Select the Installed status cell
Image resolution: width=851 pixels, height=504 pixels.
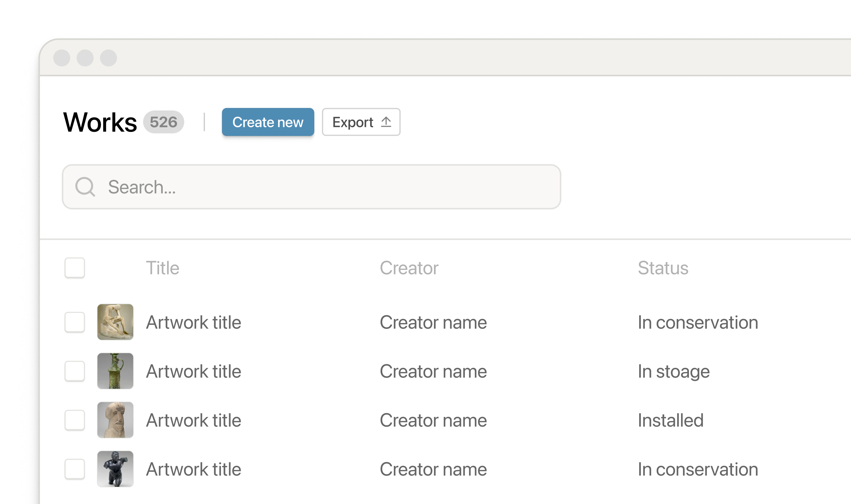(670, 420)
